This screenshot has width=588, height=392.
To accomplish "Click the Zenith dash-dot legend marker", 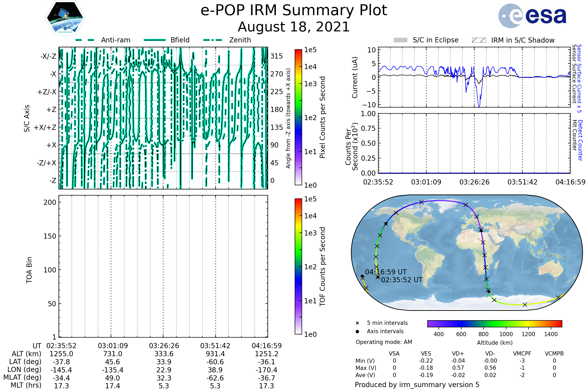I will pyautogui.click(x=213, y=40).
